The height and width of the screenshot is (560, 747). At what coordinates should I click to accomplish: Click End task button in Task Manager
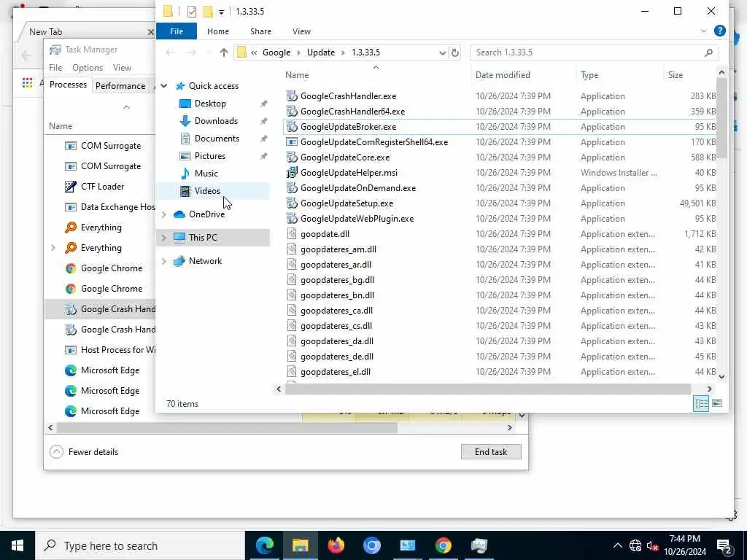coord(491,452)
